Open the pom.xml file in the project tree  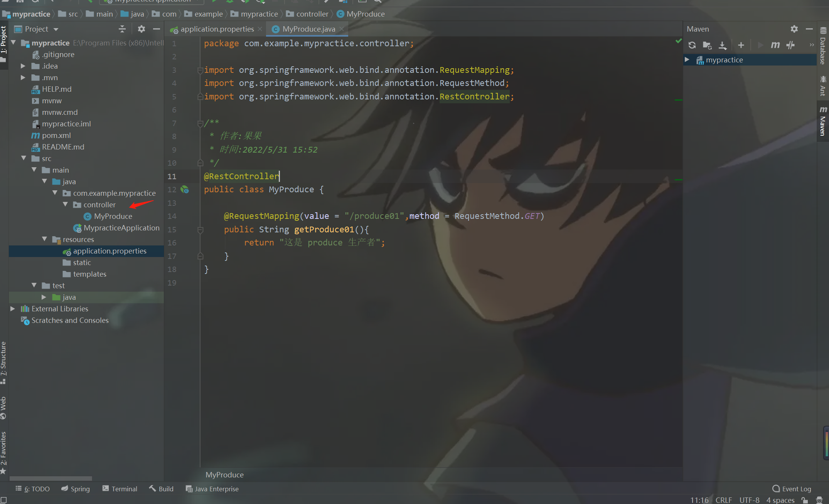tap(56, 135)
